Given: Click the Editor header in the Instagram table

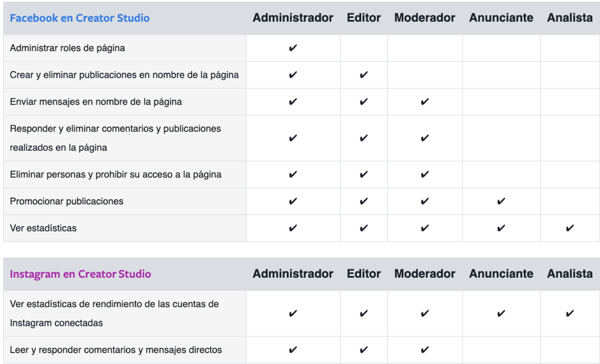Looking at the screenshot, I should click(x=364, y=274).
